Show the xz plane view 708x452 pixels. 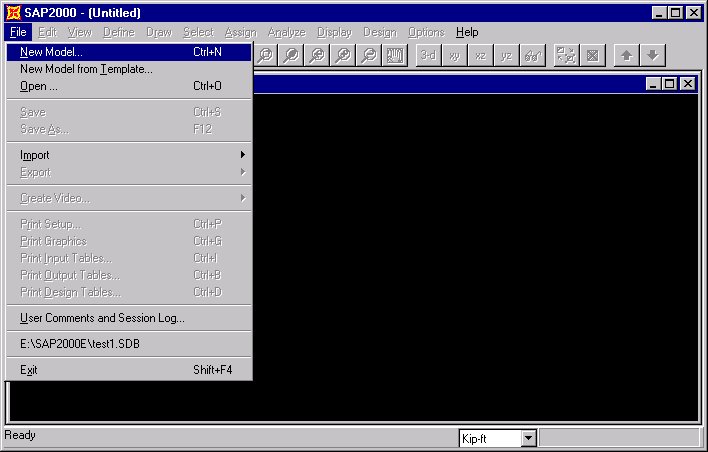pyautogui.click(x=480, y=55)
